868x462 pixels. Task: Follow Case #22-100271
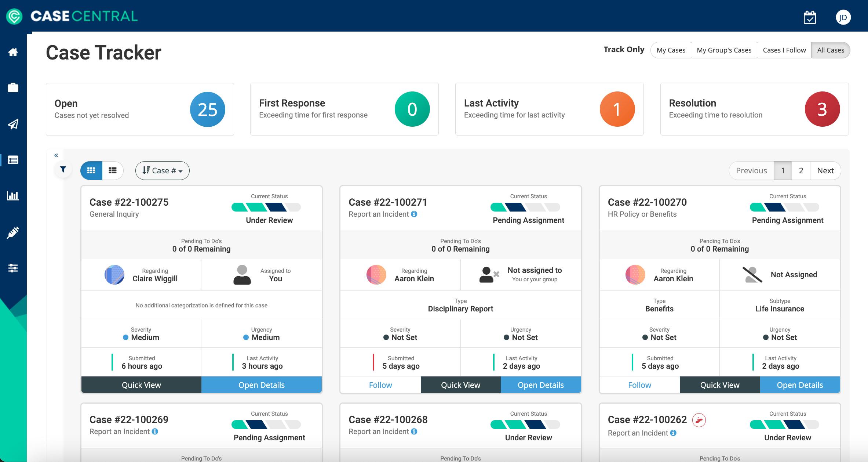(x=380, y=385)
